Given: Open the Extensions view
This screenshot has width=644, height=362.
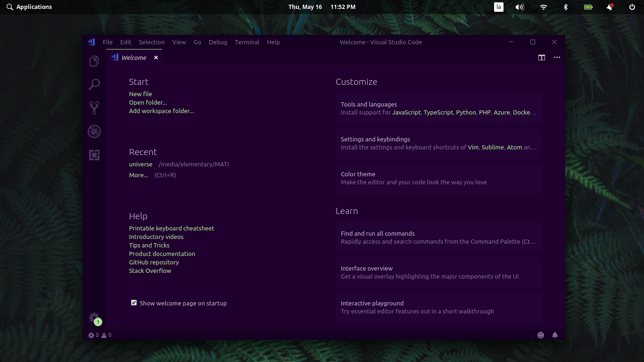Looking at the screenshot, I should (94, 155).
